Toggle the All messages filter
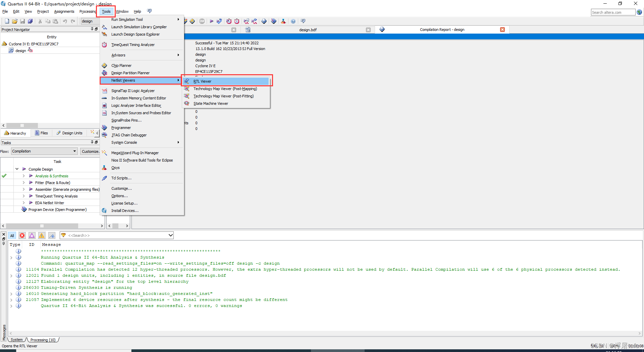Viewport: 644px width, 352px height. [x=12, y=235]
